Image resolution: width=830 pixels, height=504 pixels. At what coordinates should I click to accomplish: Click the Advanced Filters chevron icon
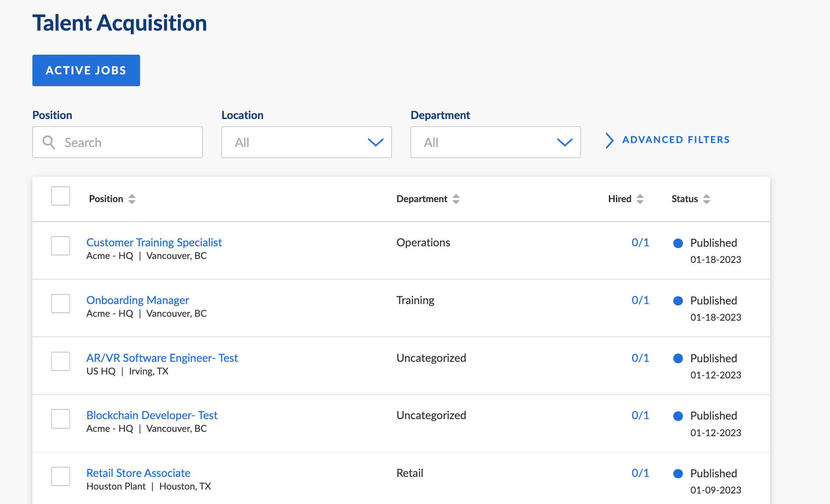point(609,140)
